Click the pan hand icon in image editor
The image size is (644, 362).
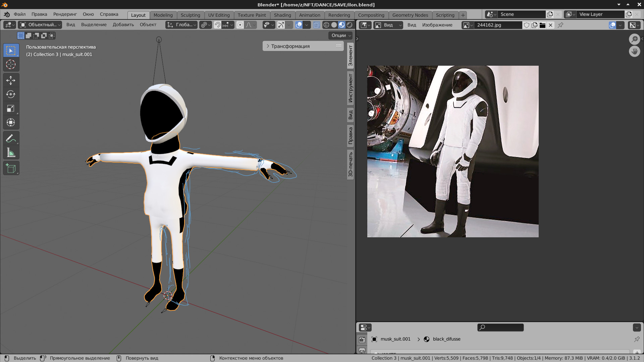[634, 52]
